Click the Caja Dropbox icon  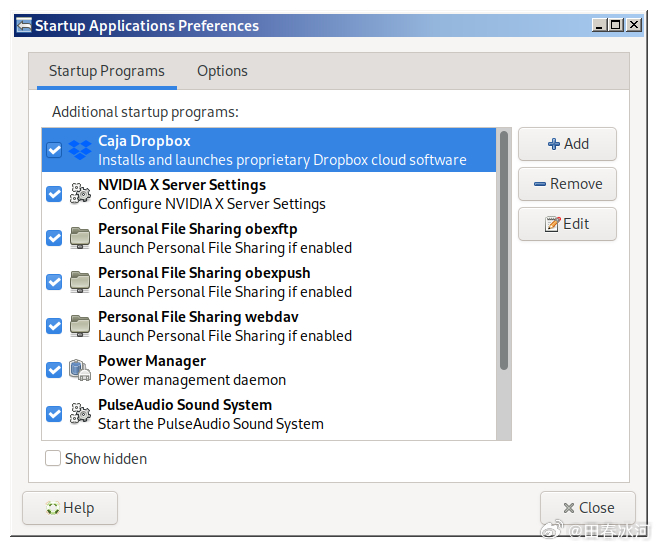click(80, 150)
